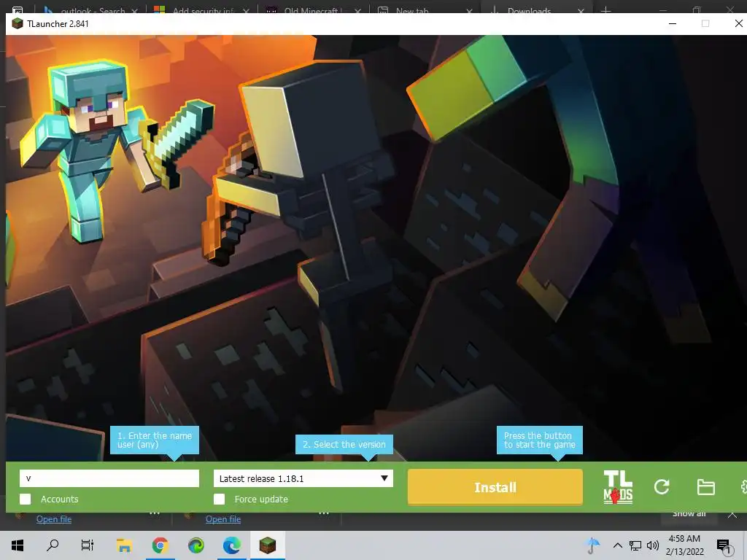Click the 'Press the button to start' hint
This screenshot has width=747, height=560.
pyautogui.click(x=539, y=440)
